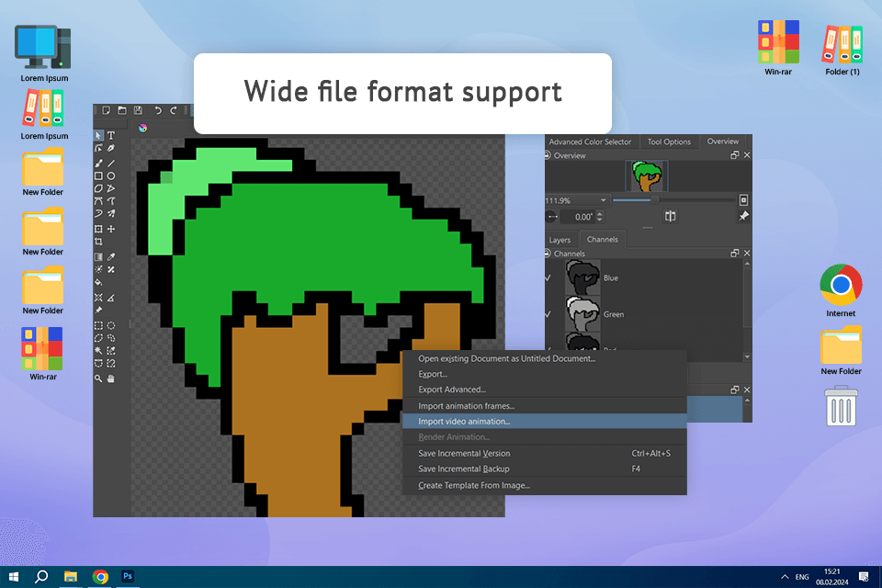Pick the Color Sampler eyedropper tool
This screenshot has width=882, height=588.
(111, 257)
